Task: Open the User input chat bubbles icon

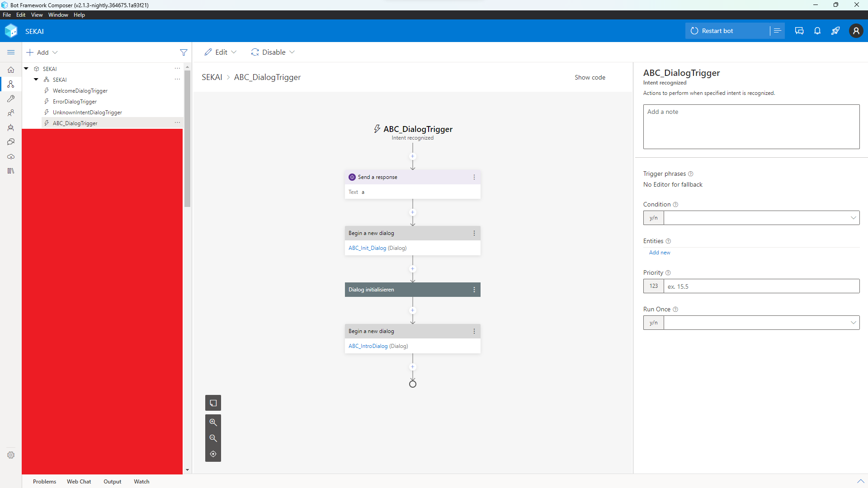Action: tap(11, 141)
